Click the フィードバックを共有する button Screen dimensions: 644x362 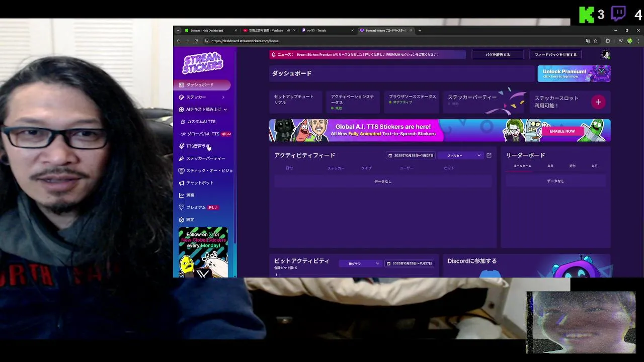pos(555,55)
